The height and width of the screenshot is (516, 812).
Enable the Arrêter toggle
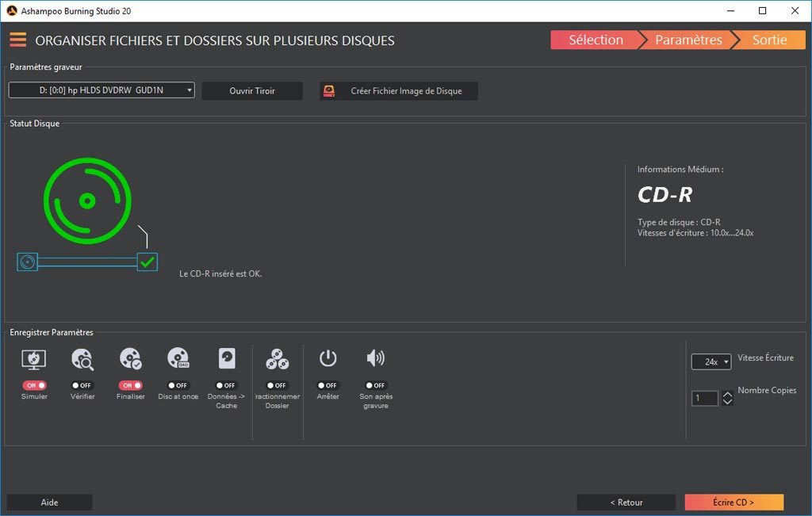[327, 385]
